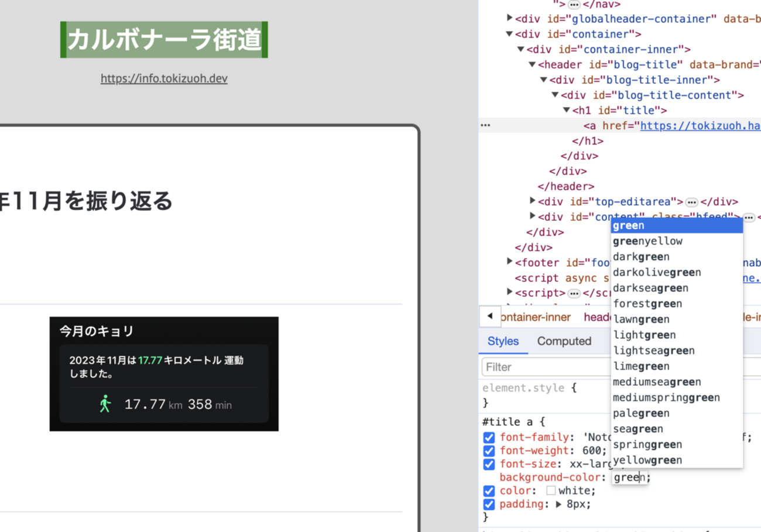
Task: Click the ellipsis badge before the closing nav tag
Action: click(574, 5)
